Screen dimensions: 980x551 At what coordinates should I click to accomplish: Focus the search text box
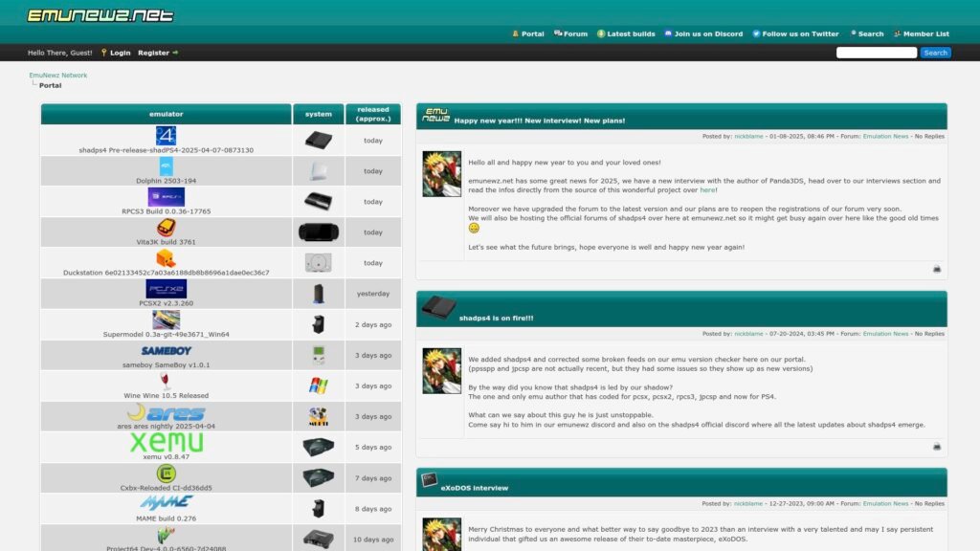coord(877,53)
